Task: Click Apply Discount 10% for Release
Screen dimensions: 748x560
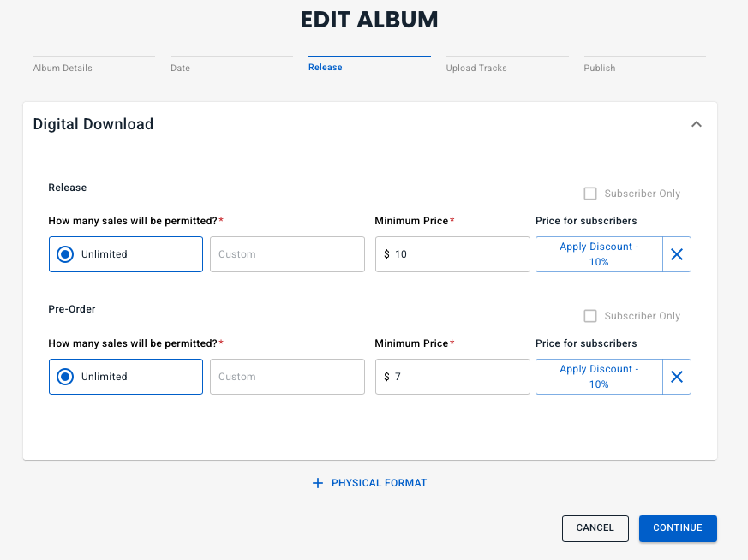Action: (x=599, y=254)
